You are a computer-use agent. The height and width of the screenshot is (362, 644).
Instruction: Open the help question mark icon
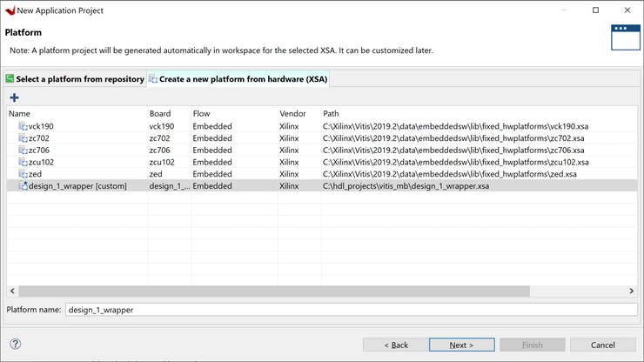[x=15, y=345]
